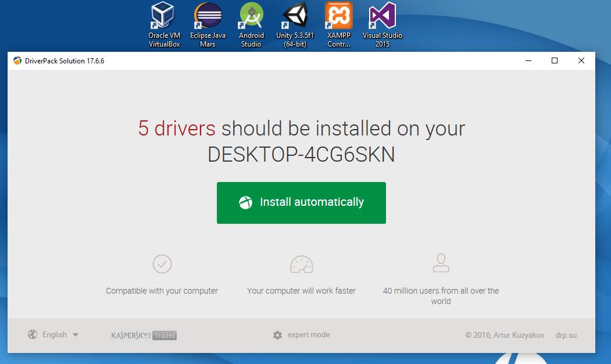This screenshot has height=364, width=611.
Task: Click the globe language icon
Action: (33, 334)
